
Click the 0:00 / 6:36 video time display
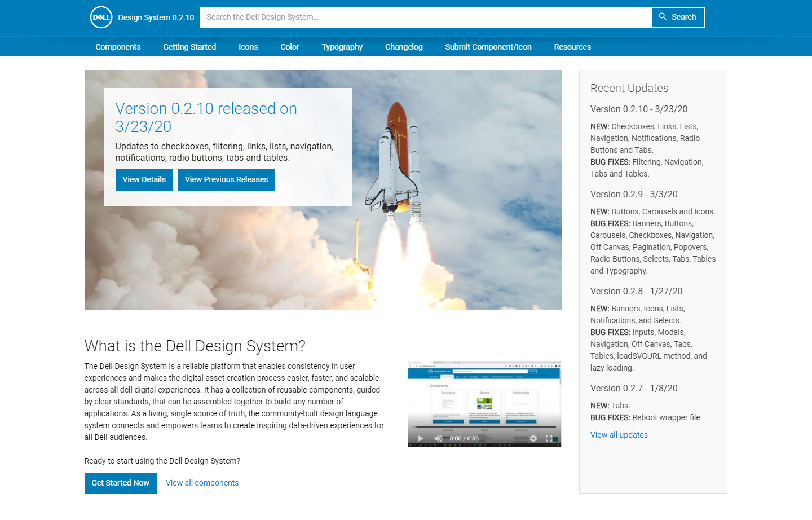pyautogui.click(x=464, y=438)
